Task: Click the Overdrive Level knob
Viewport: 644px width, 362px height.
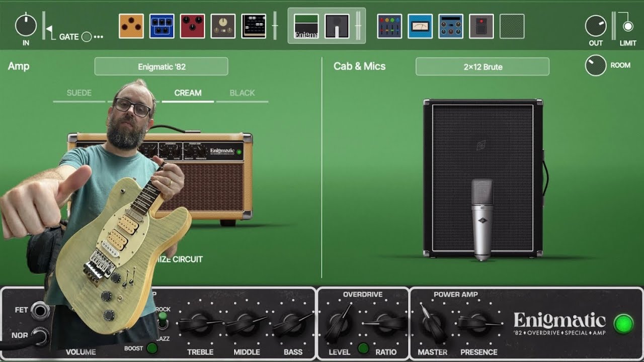Action: [338, 324]
